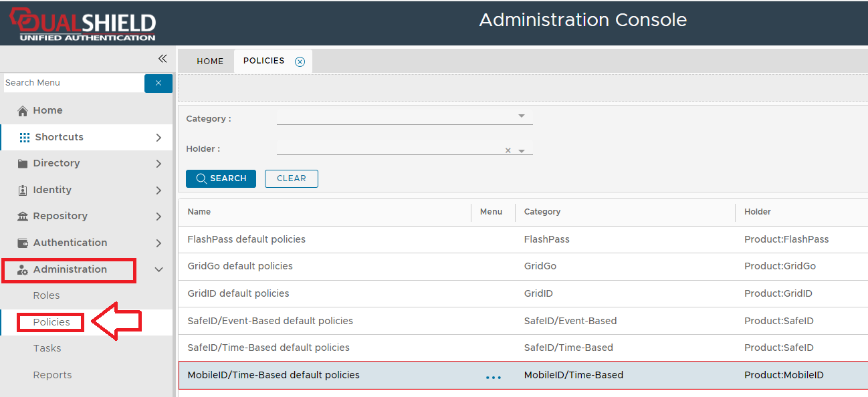Open the three-dots menu for MobileID row
The width and height of the screenshot is (868, 397).
(493, 377)
